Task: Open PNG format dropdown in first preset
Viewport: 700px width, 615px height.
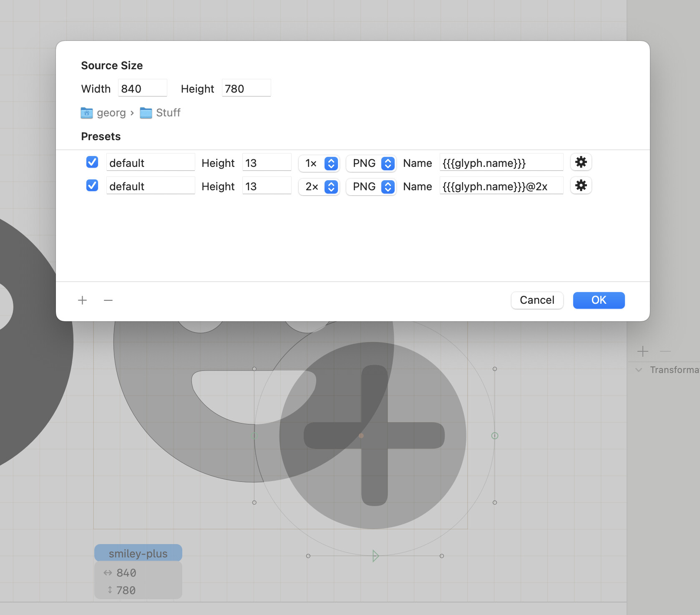Action: pyautogui.click(x=371, y=163)
